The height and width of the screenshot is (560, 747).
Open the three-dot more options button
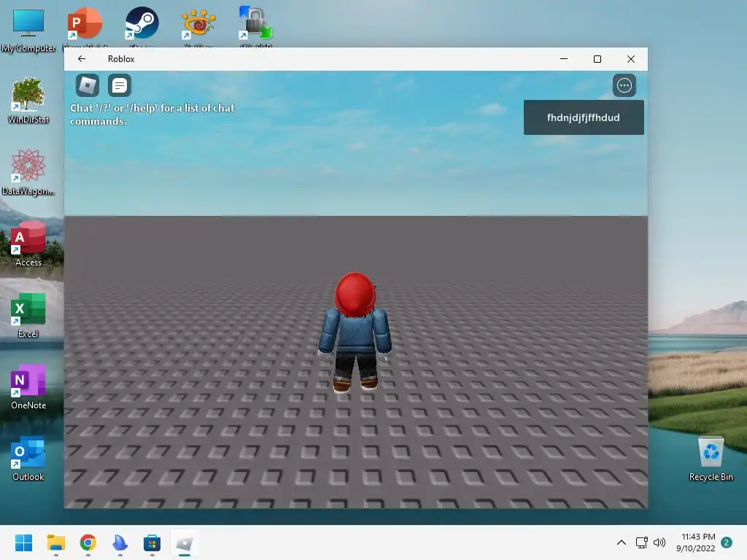click(x=624, y=86)
